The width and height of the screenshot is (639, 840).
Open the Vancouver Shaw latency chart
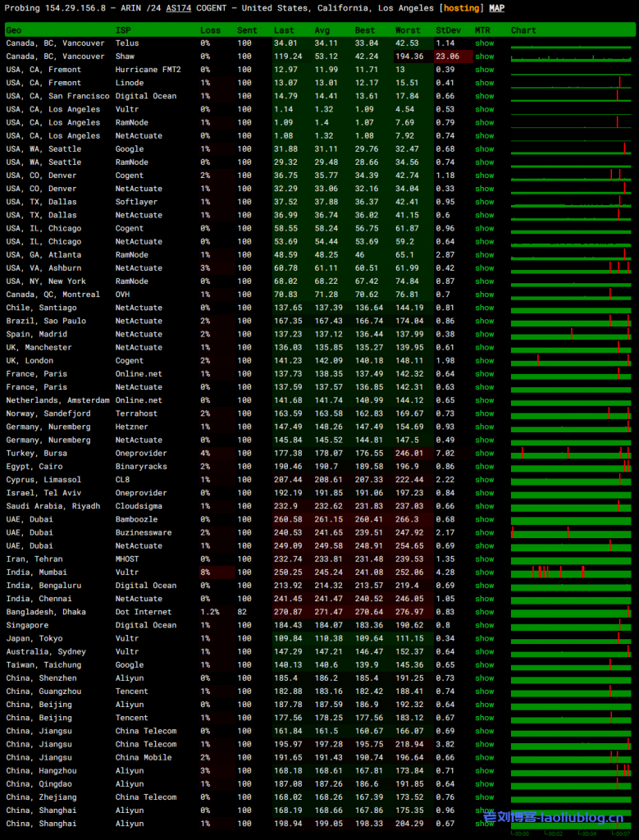point(571,57)
